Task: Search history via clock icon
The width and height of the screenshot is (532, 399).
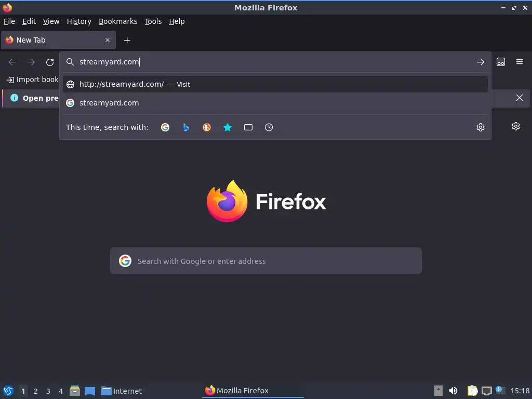Action: point(269,127)
